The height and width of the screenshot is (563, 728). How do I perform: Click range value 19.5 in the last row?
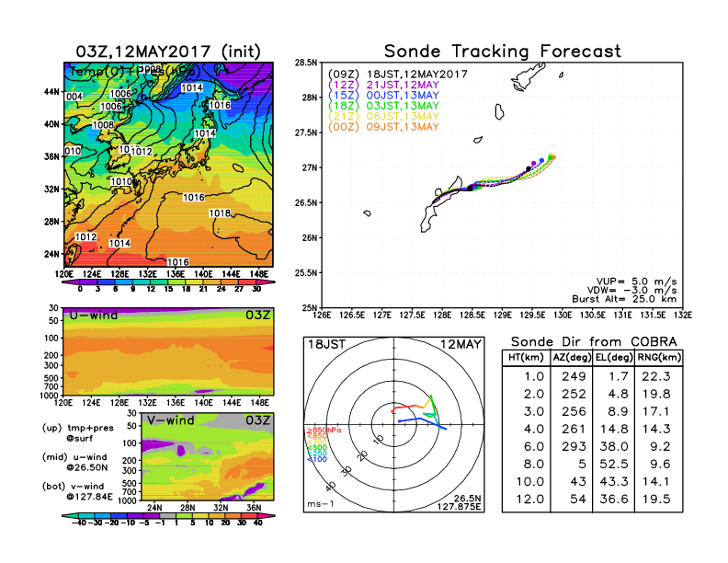[x=656, y=500]
